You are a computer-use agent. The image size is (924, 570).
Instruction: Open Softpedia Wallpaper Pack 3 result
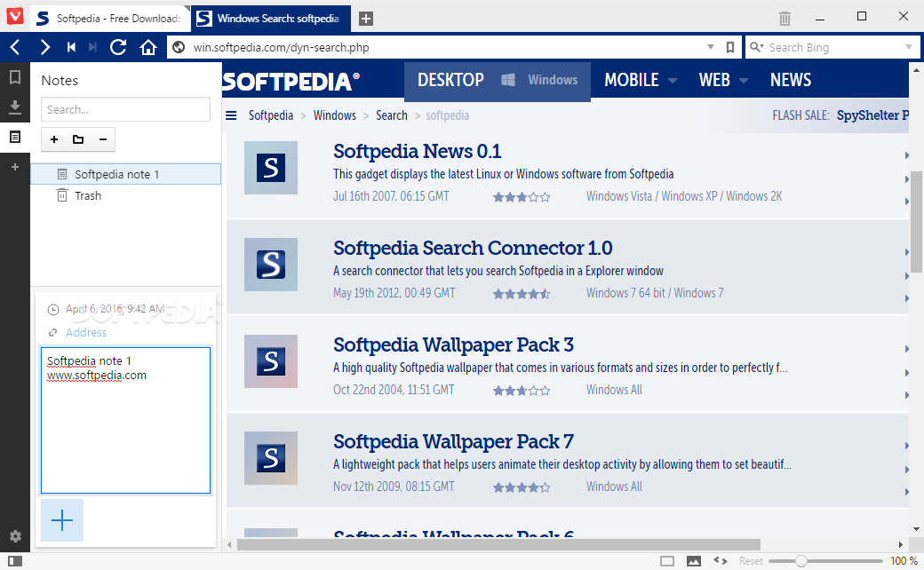pos(453,344)
